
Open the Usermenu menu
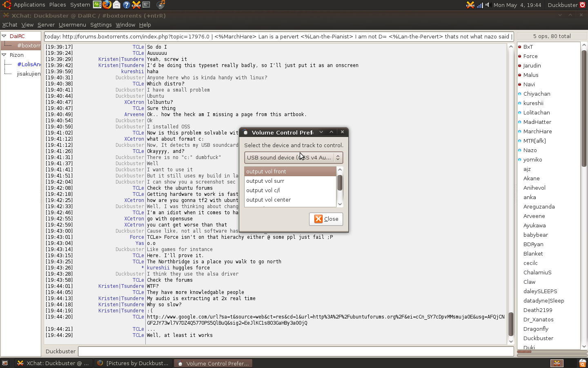point(72,25)
